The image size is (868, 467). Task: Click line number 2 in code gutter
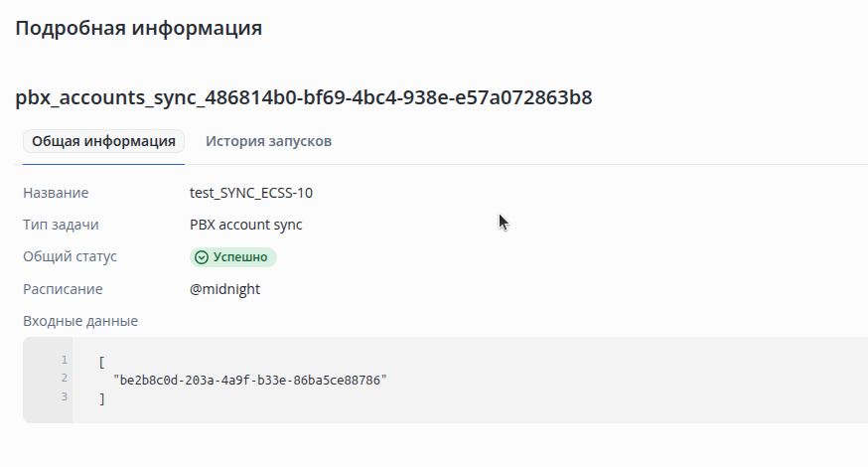tap(65, 379)
